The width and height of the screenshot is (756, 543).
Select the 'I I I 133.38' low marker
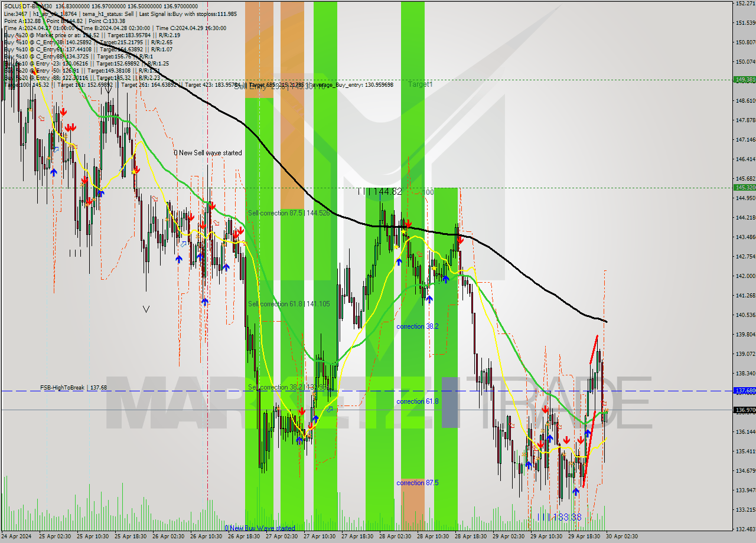[559, 517]
